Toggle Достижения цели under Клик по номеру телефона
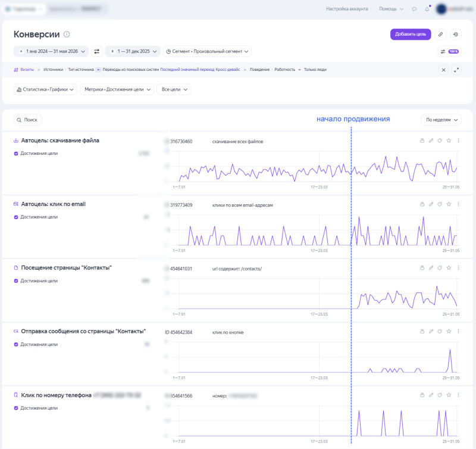Image resolution: width=476 pixels, height=449 pixels. pos(16,409)
